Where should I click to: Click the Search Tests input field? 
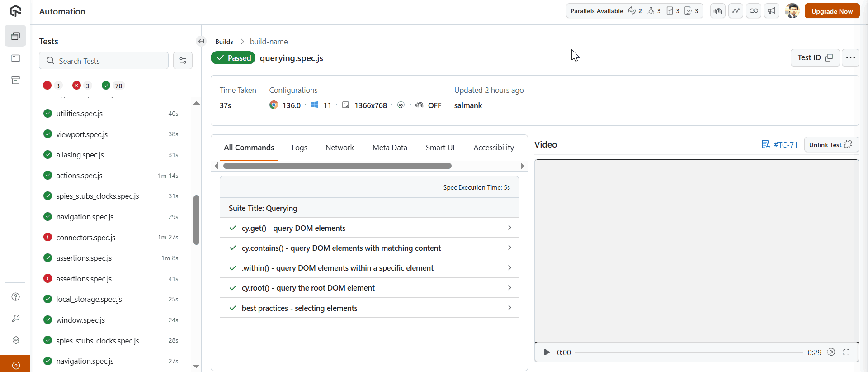click(x=108, y=61)
